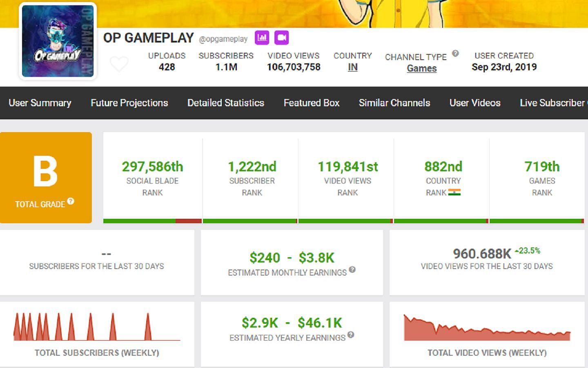Click Subscribers For The Last 30 Days label

click(x=97, y=266)
